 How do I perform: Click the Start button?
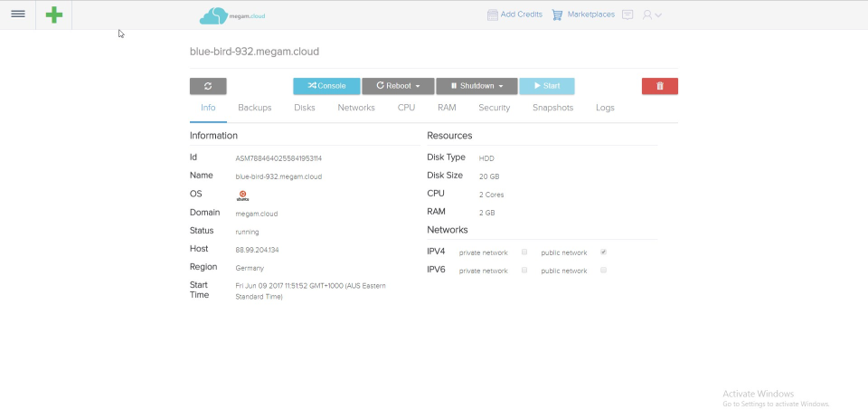coord(547,86)
